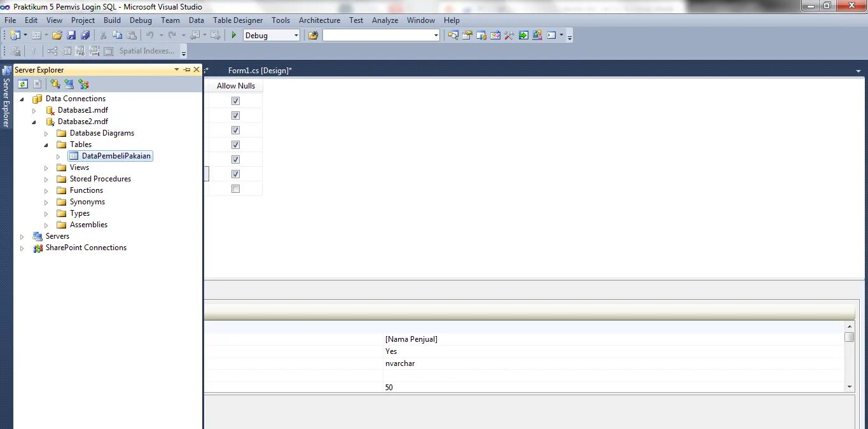Open the vertical Server Explorer side tab
This screenshot has height=429, width=868.
6,97
